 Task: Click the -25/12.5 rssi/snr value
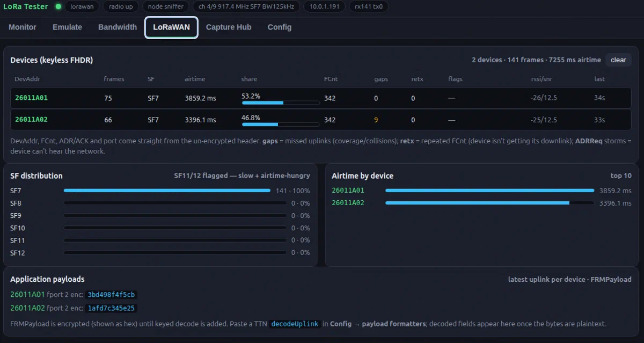coord(544,120)
